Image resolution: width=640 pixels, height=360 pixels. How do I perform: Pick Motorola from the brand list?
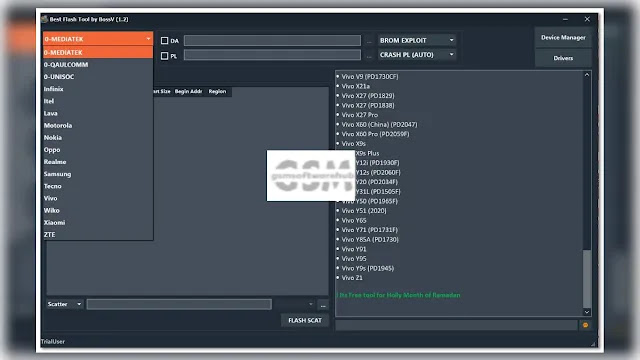98,125
